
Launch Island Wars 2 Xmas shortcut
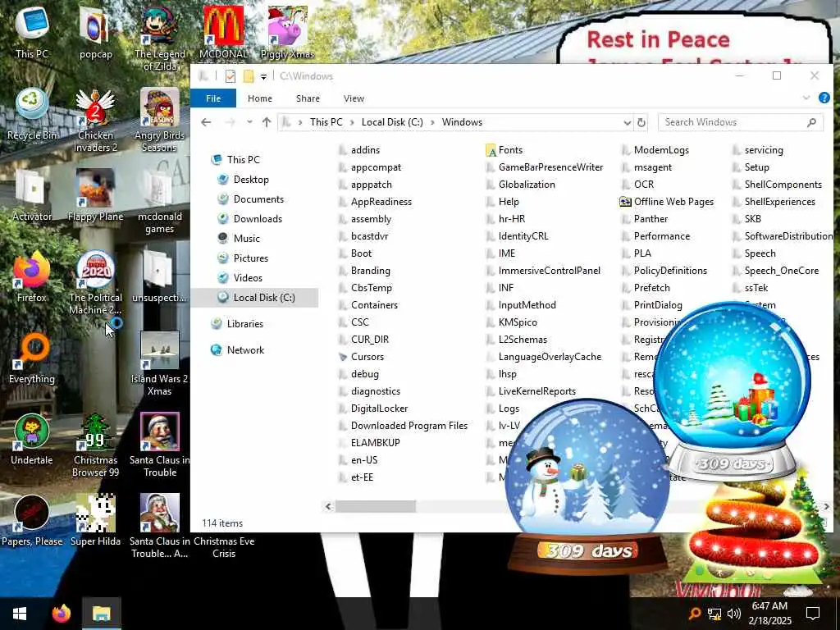159,364
